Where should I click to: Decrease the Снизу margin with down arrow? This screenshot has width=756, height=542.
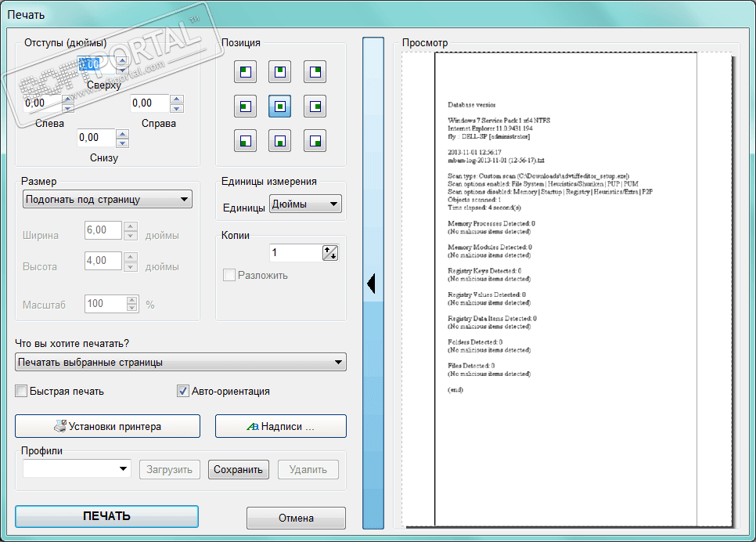(122, 143)
